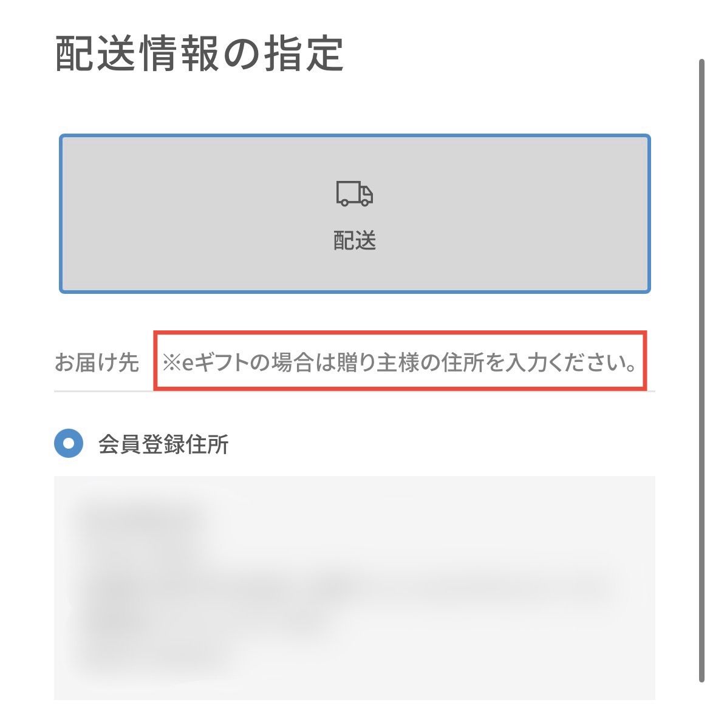This screenshot has height=728, width=710.
Task: Click the 贈り主様 word in the note
Action: tap(378, 362)
